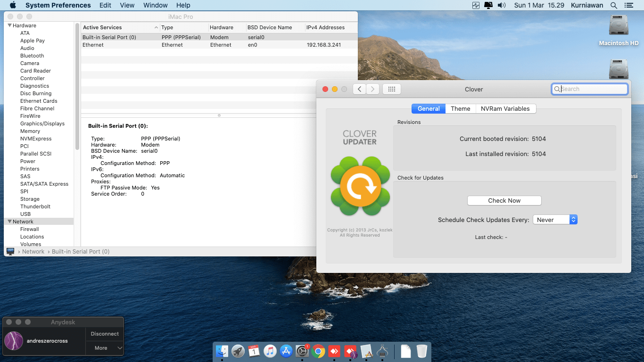Open the Trash in the dock
The image size is (644, 362).
point(421,351)
